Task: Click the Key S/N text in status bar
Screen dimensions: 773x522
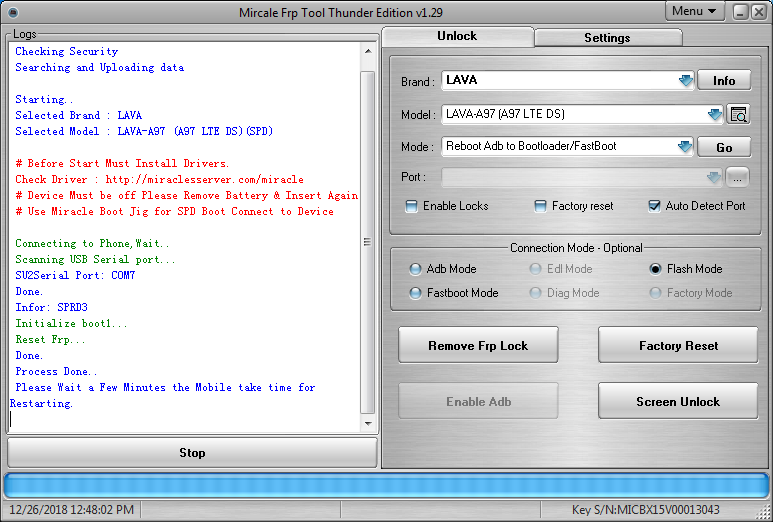Action: [645, 510]
